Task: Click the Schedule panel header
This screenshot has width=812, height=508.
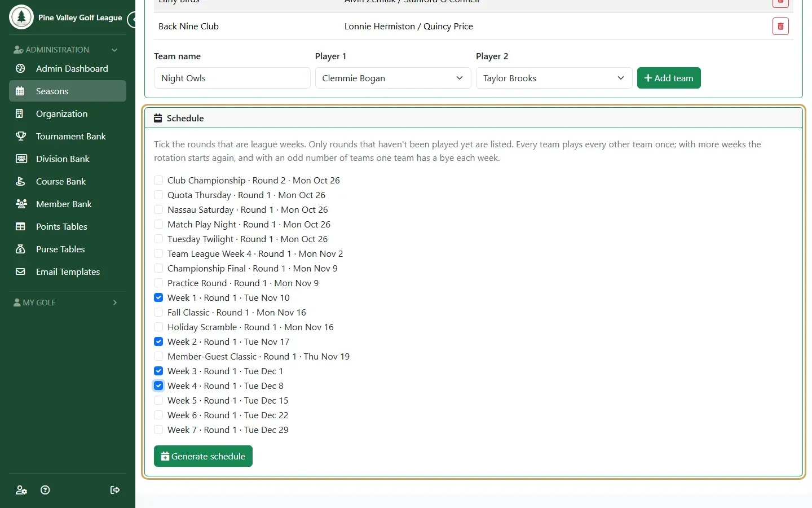Action: [474, 118]
